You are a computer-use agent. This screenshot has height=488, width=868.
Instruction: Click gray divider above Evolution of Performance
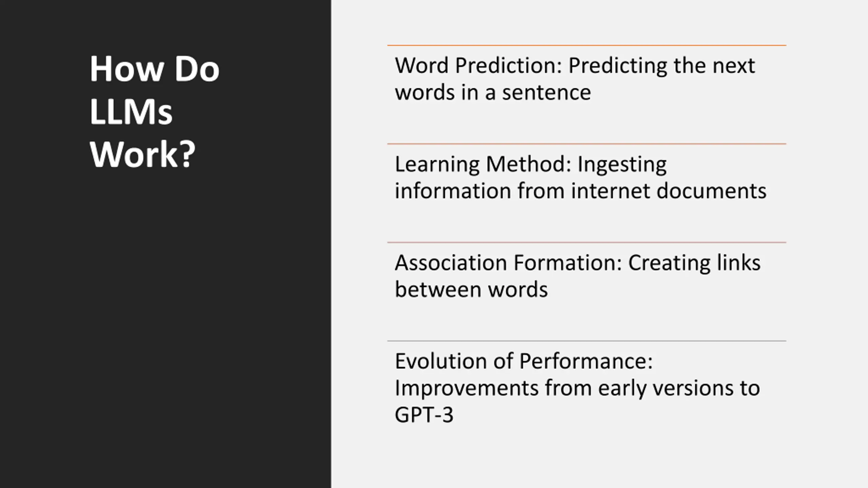pyautogui.click(x=587, y=341)
